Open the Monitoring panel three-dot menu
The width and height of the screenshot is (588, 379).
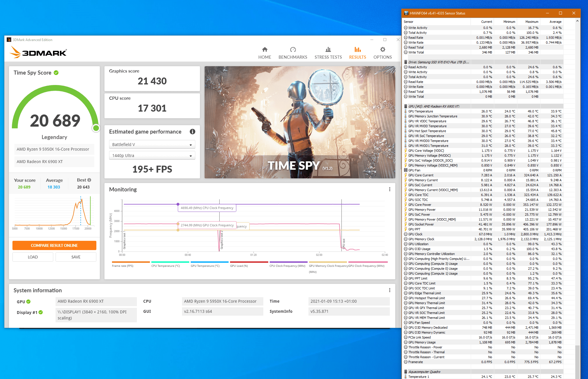[x=389, y=189]
